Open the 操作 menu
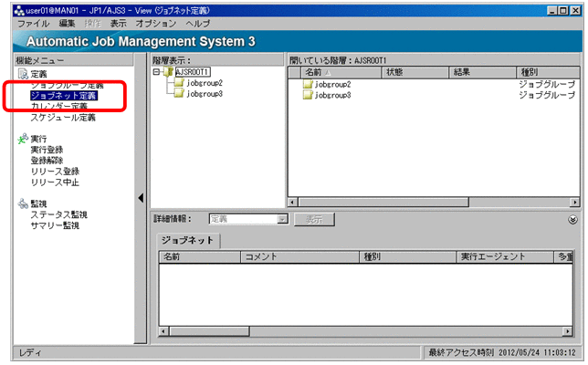The image size is (588, 365). 92,24
